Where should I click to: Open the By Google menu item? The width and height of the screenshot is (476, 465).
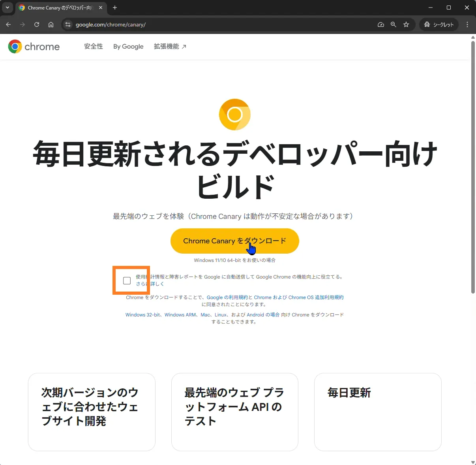(128, 47)
